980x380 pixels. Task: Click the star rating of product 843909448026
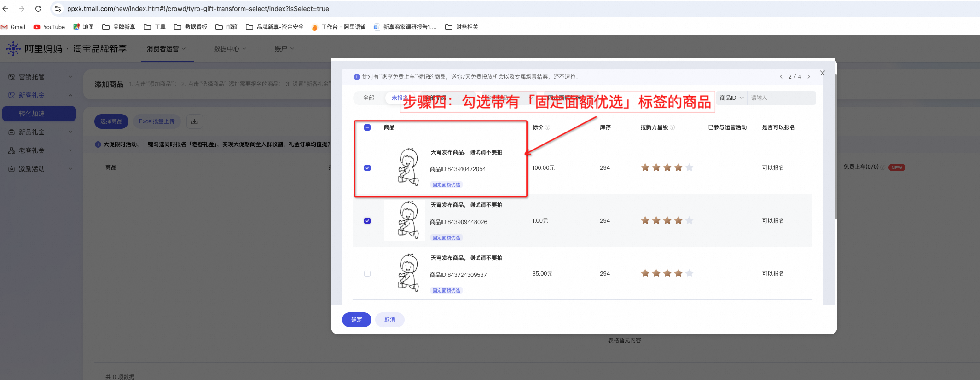click(667, 221)
